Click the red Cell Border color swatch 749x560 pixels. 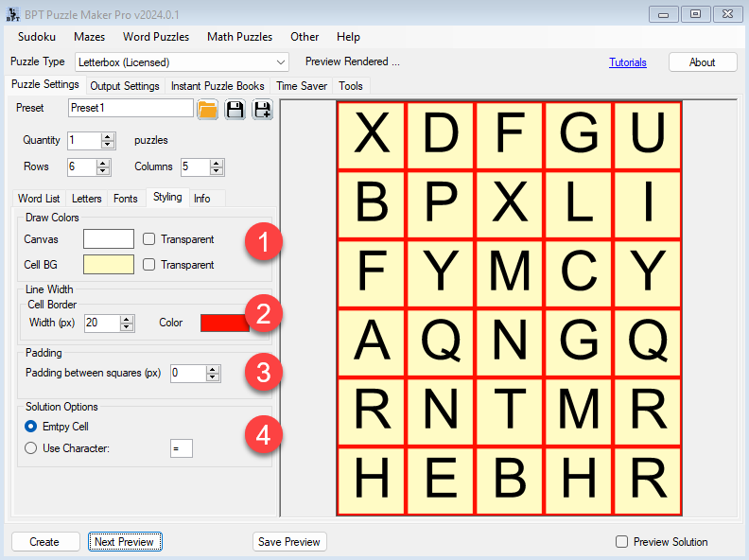[225, 324]
